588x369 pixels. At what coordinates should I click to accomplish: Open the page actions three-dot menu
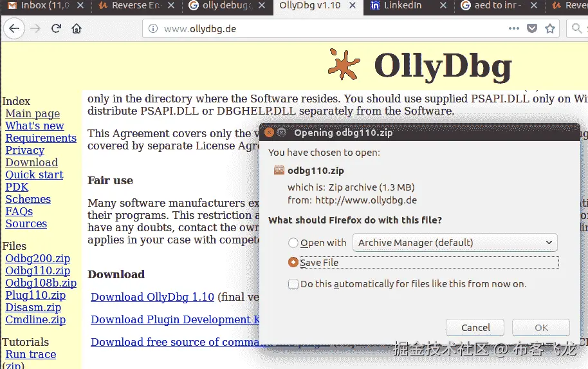[514, 28]
